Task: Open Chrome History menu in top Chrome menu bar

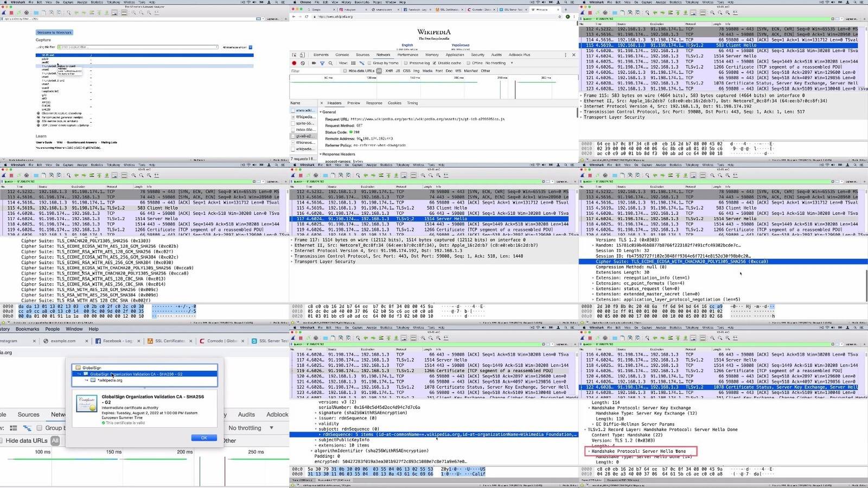Action: click(346, 2)
